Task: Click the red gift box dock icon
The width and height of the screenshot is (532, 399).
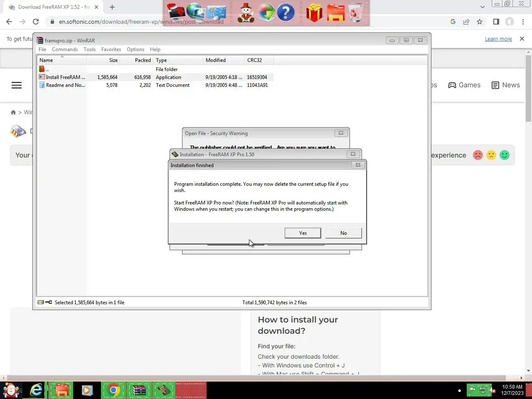Action: click(x=314, y=12)
